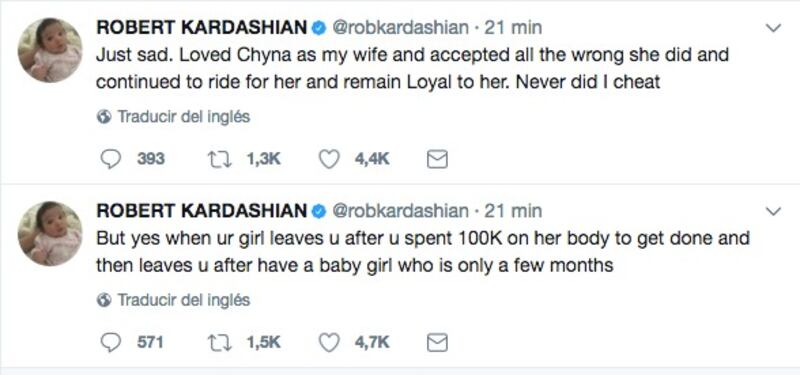Viewport: 800px width, 375px height.
Task: Translate the second tweet from English
Action: click(184, 300)
